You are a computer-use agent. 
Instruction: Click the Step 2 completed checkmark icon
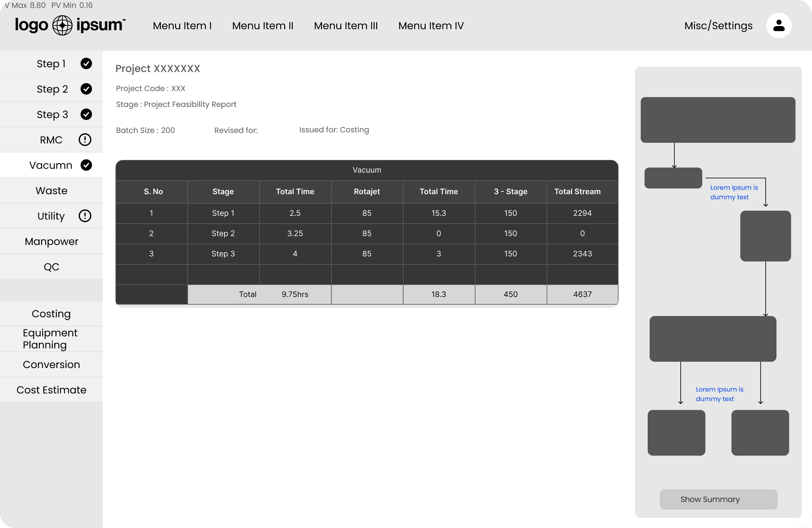click(x=86, y=89)
